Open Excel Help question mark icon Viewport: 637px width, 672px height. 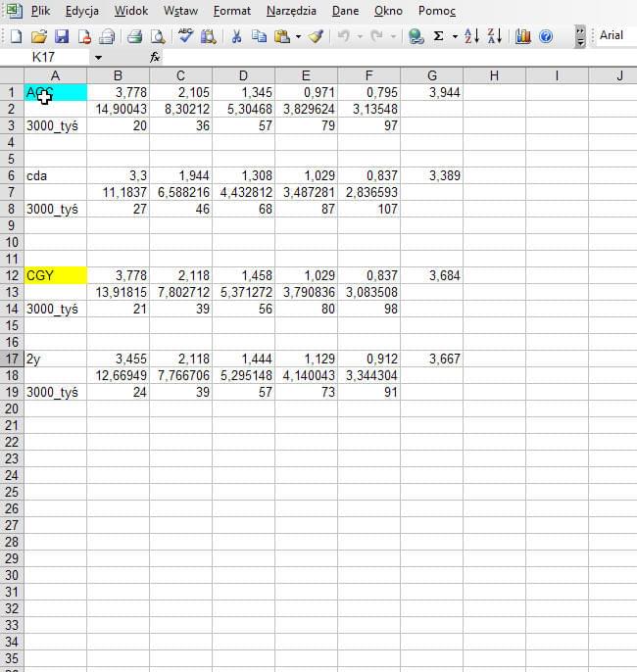click(x=546, y=36)
